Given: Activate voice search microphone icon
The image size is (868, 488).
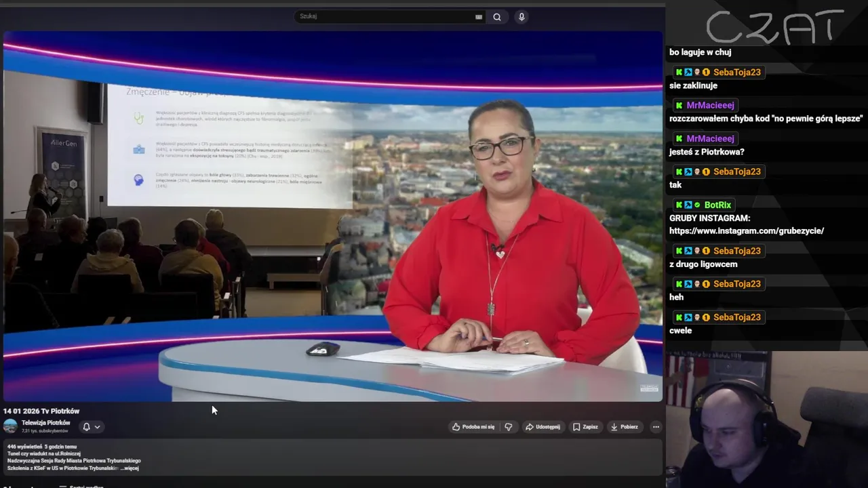Looking at the screenshot, I should point(521,17).
